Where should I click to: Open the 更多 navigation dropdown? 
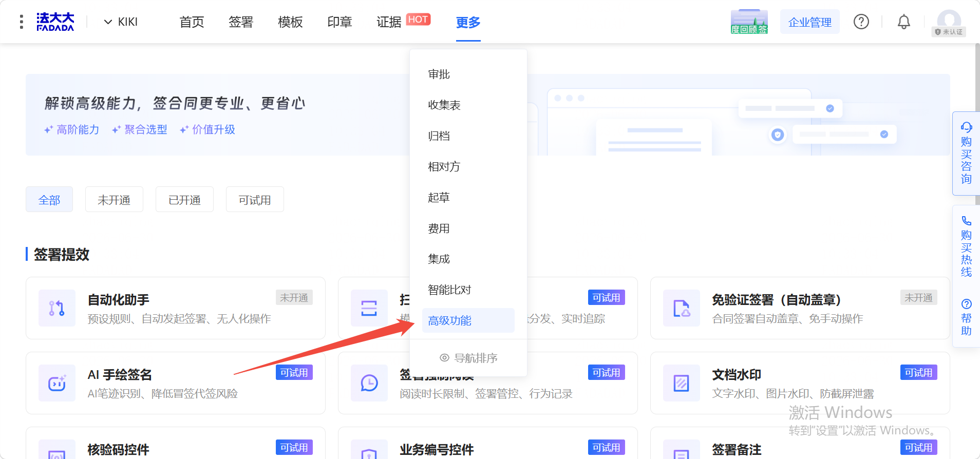468,22
